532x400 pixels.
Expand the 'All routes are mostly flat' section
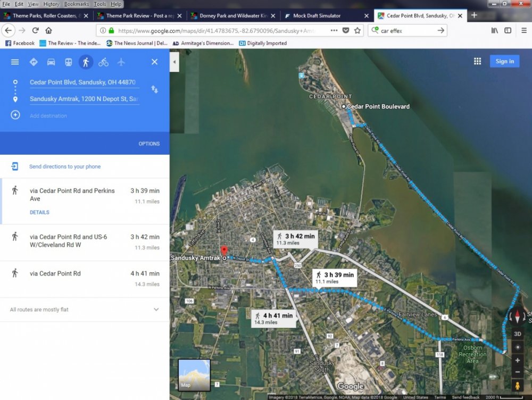156,310
